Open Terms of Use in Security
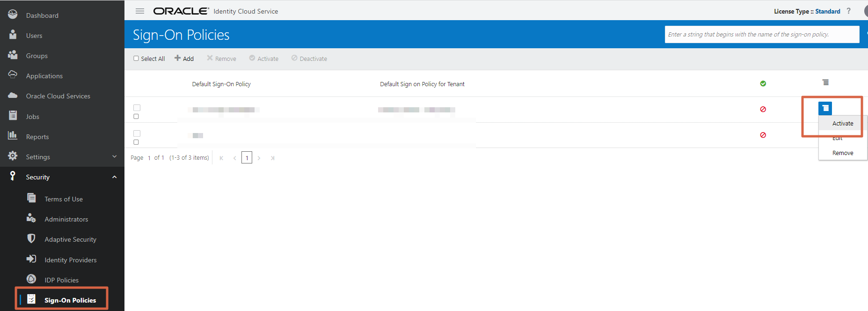868x311 pixels. [64, 199]
